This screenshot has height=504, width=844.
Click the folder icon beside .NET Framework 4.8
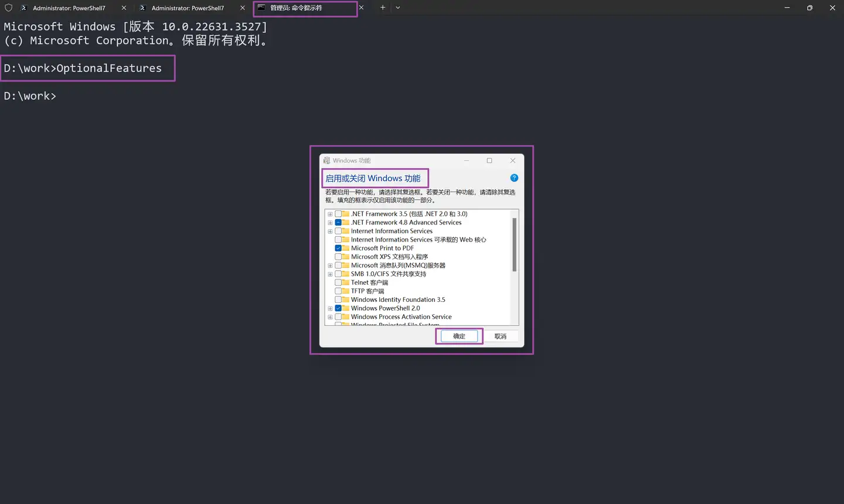pos(346,223)
